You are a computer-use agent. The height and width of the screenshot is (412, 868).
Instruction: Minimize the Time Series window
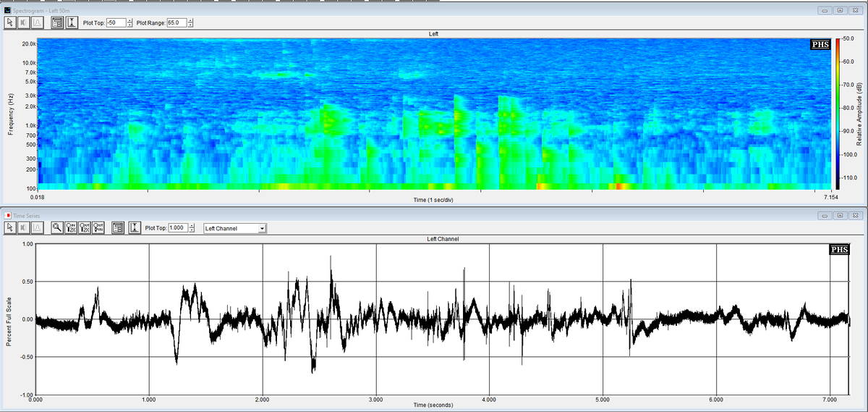click(x=826, y=215)
